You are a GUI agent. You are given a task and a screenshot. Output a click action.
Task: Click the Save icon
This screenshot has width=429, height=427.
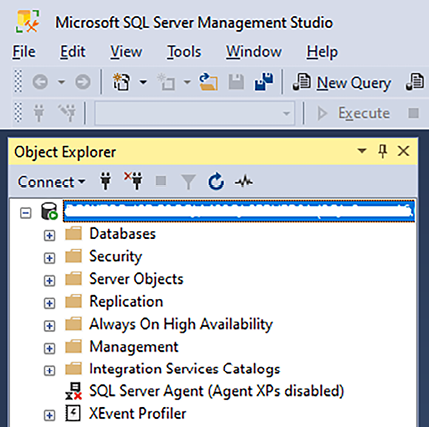point(236,82)
